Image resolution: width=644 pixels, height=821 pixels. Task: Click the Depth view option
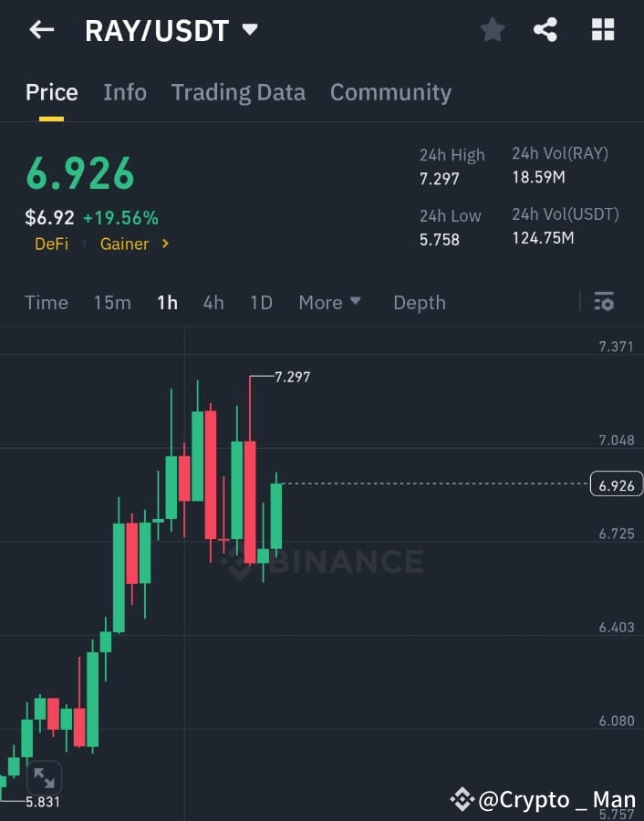pos(419,302)
